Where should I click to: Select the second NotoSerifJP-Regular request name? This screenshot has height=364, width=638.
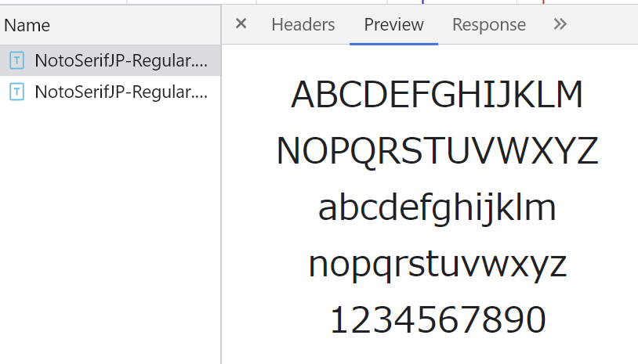[x=121, y=92]
